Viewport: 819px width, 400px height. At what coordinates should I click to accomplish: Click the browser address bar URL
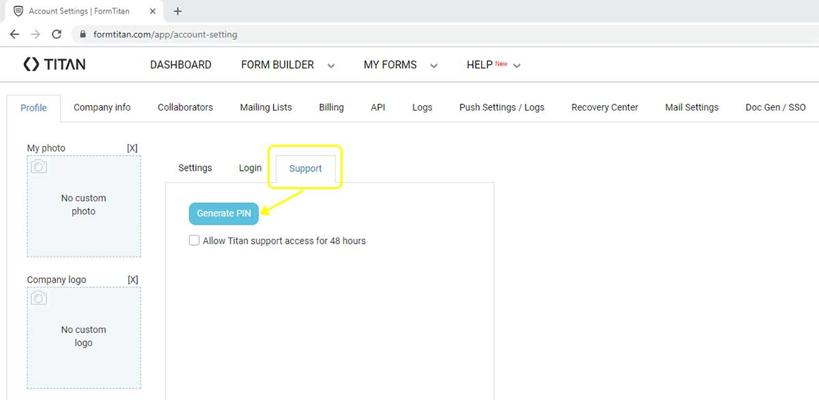[165, 34]
